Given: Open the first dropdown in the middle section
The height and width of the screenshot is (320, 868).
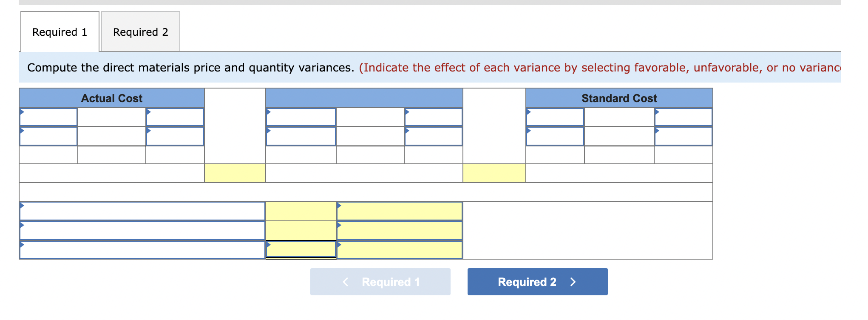Looking at the screenshot, I should (301, 115).
